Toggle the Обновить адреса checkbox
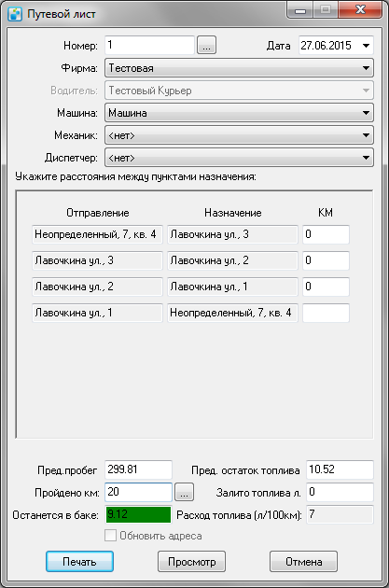Viewport: 389px width, 588px height. coord(110,536)
